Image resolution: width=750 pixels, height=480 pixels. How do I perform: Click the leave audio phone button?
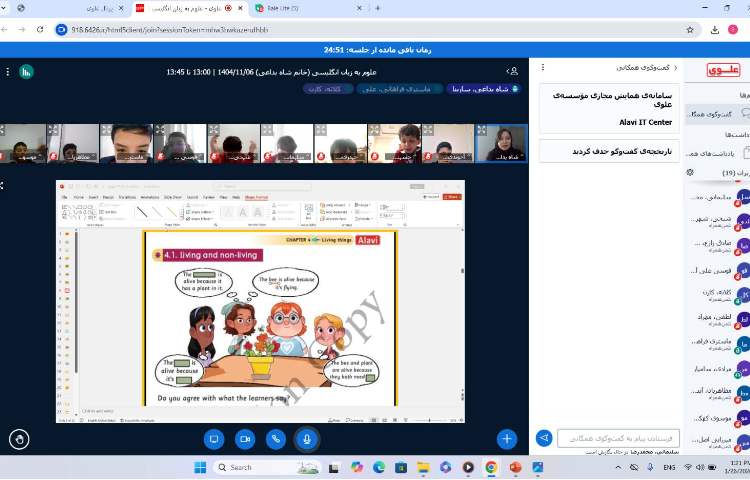[276, 439]
